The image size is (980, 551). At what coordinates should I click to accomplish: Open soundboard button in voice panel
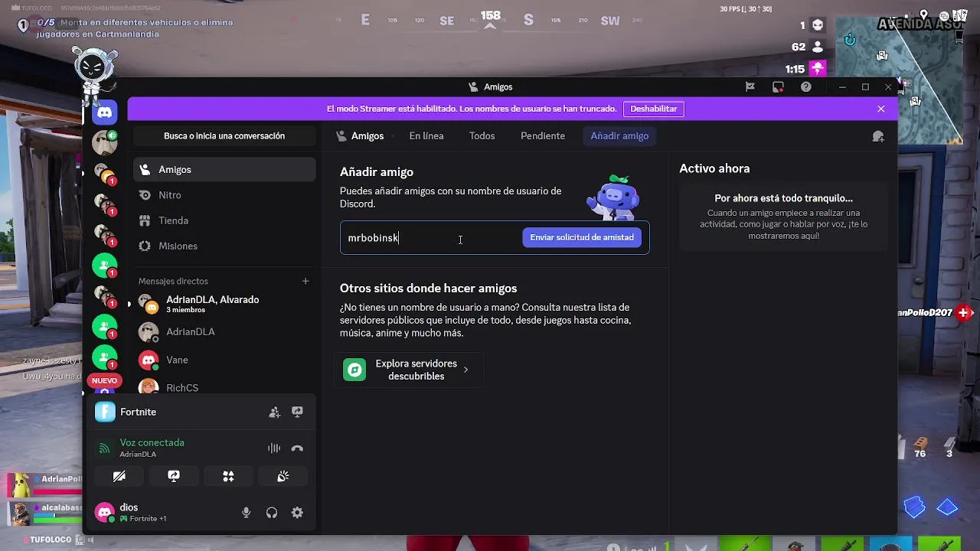click(x=283, y=476)
